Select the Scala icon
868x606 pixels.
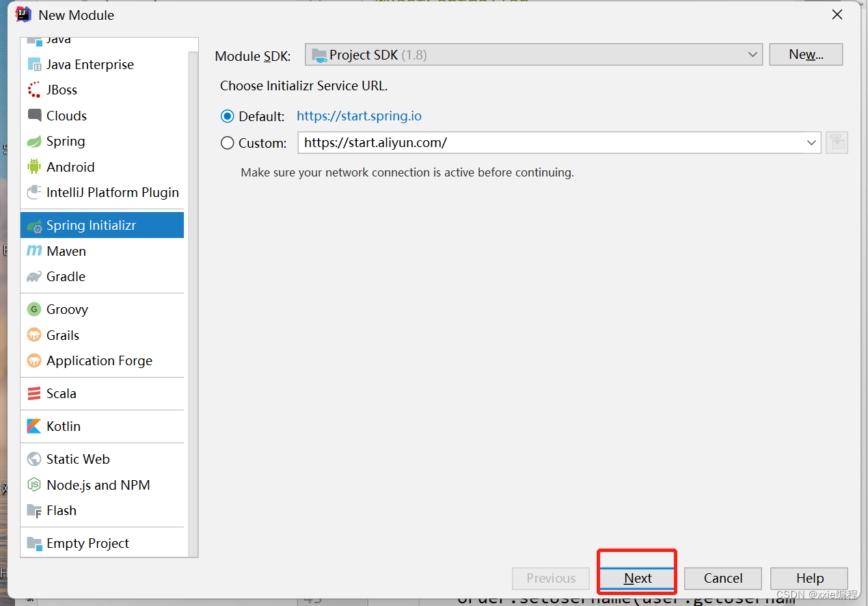tap(34, 393)
